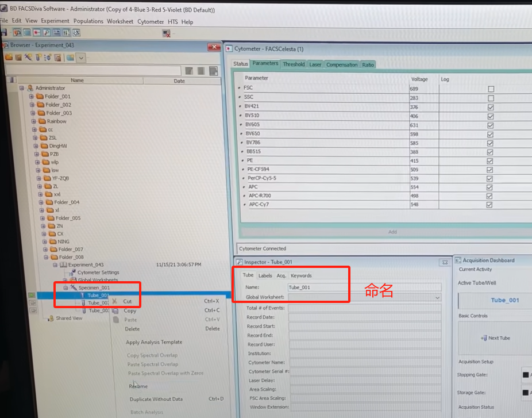
Task: Click the sliders icon in main toolbar
Action: pos(66,33)
